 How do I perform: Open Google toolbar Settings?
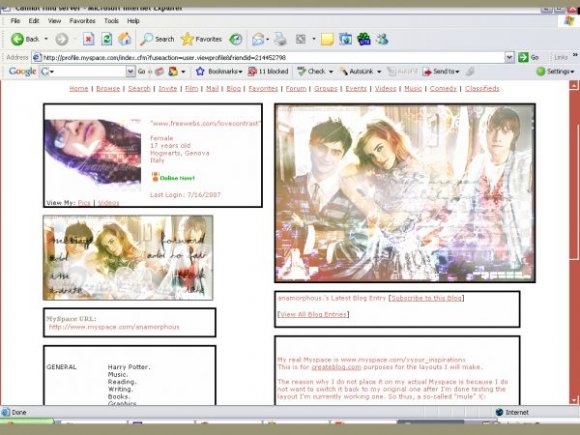click(x=556, y=71)
